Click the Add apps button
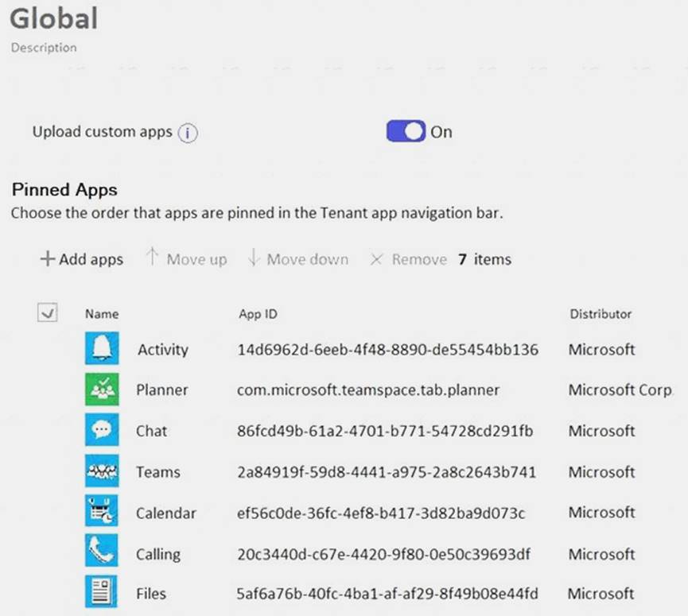 [82, 259]
